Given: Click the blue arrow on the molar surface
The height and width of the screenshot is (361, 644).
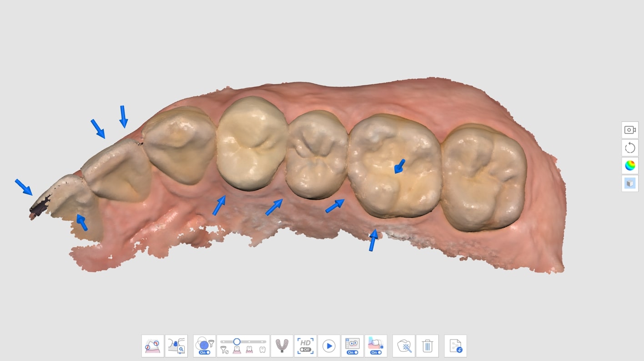Looking at the screenshot, I should coord(399,166).
